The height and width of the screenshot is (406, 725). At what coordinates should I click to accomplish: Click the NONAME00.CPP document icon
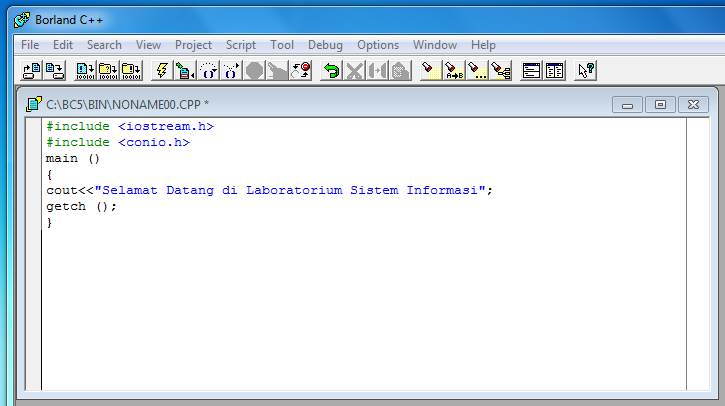click(34, 104)
